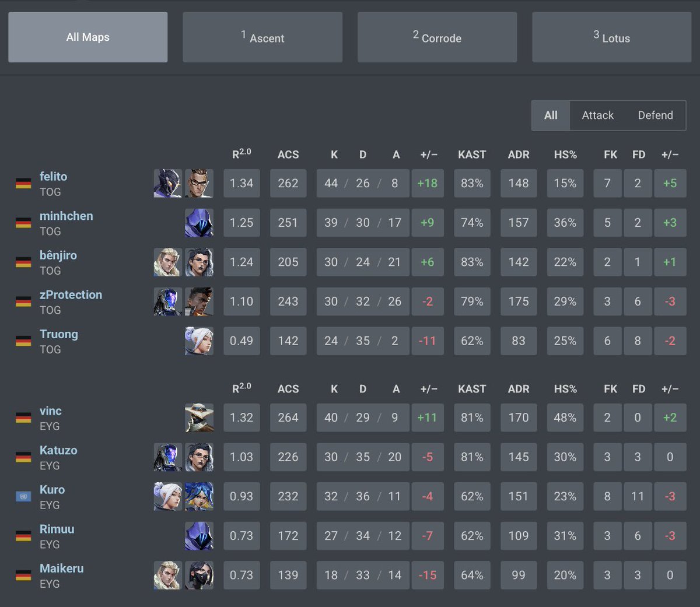The height and width of the screenshot is (607, 700).
Task: Click vinc's 48% headshot value
Action: [565, 417]
